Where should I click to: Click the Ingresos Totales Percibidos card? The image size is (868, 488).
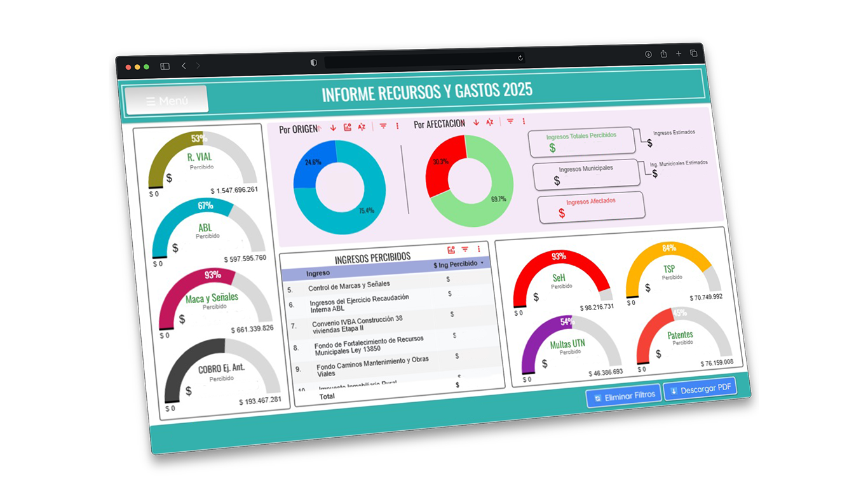point(582,141)
